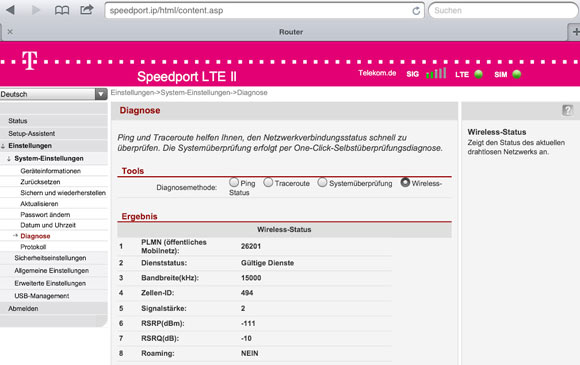Click the browser forward arrow
This screenshot has height=365, width=580.
point(36,10)
